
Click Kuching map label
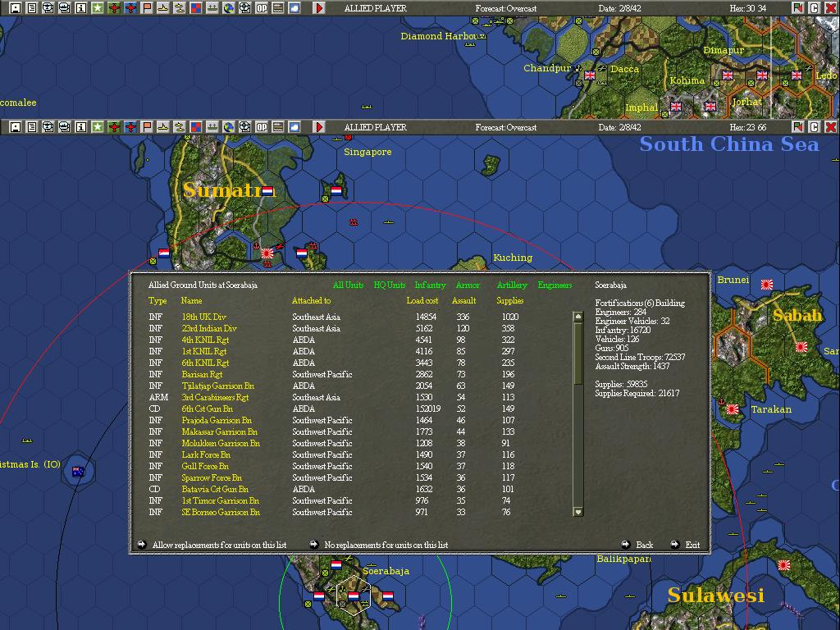[x=513, y=258]
